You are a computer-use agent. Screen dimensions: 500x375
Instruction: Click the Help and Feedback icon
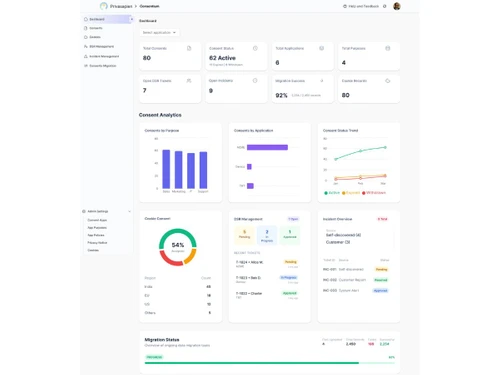coord(345,6)
